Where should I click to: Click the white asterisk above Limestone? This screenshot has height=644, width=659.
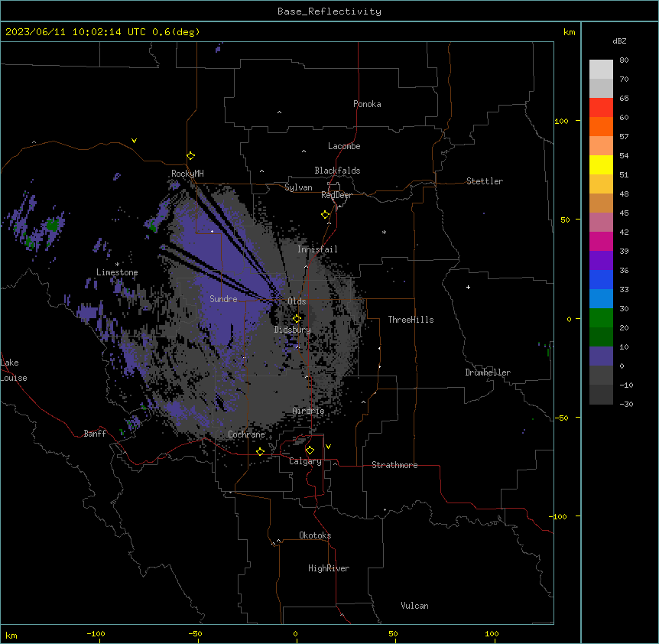117,265
